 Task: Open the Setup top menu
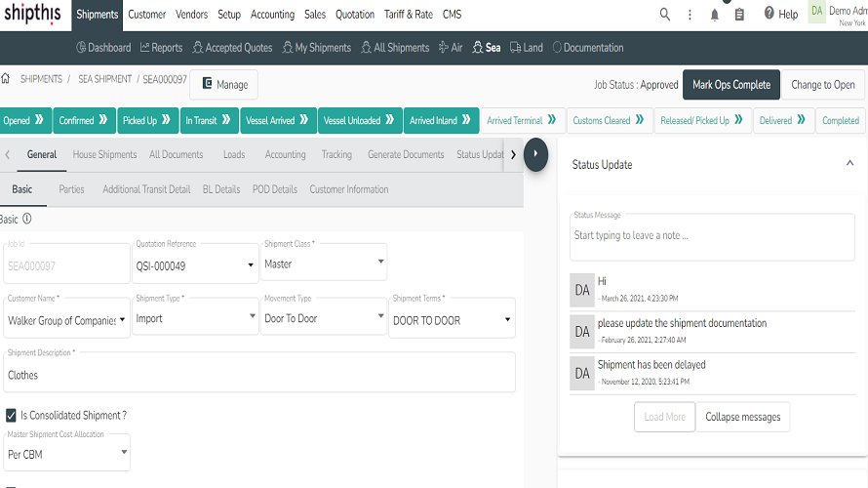click(x=229, y=15)
